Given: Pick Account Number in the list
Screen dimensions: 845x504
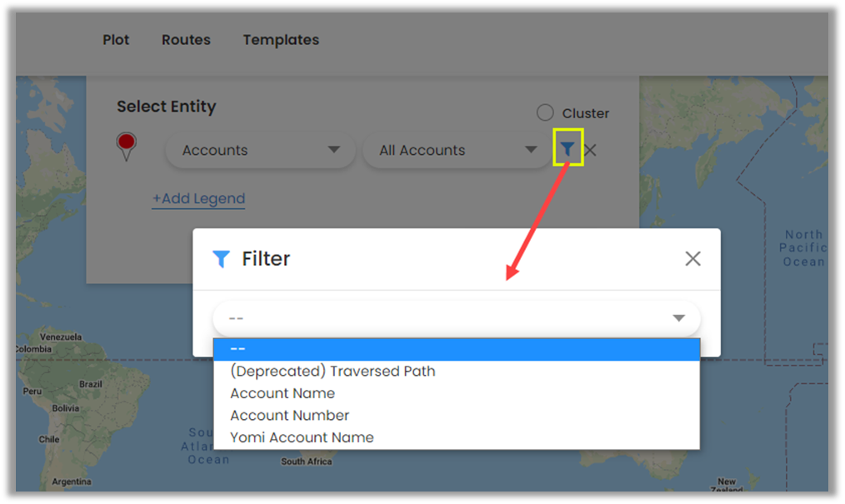Looking at the screenshot, I should [x=289, y=415].
